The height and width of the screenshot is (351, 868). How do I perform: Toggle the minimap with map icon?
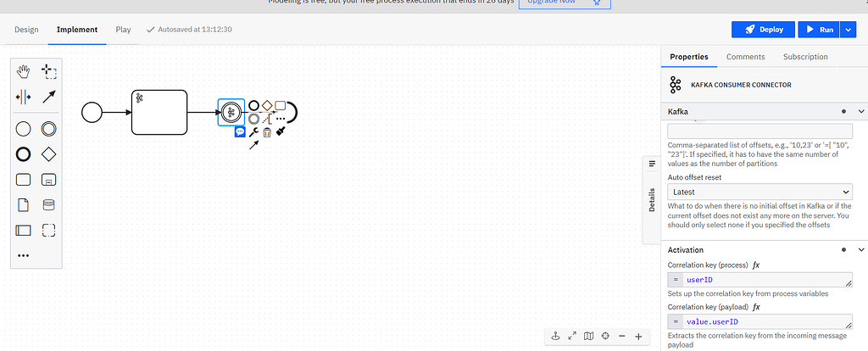(x=589, y=336)
